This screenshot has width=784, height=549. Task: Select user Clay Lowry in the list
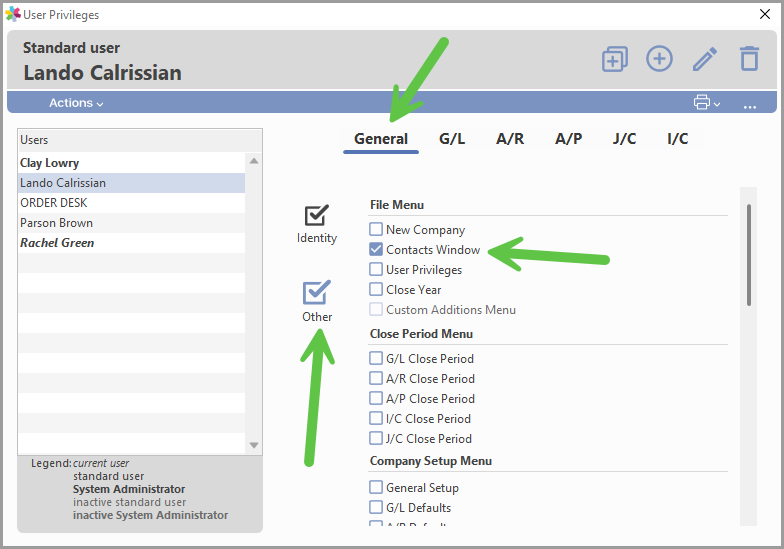[x=132, y=163]
